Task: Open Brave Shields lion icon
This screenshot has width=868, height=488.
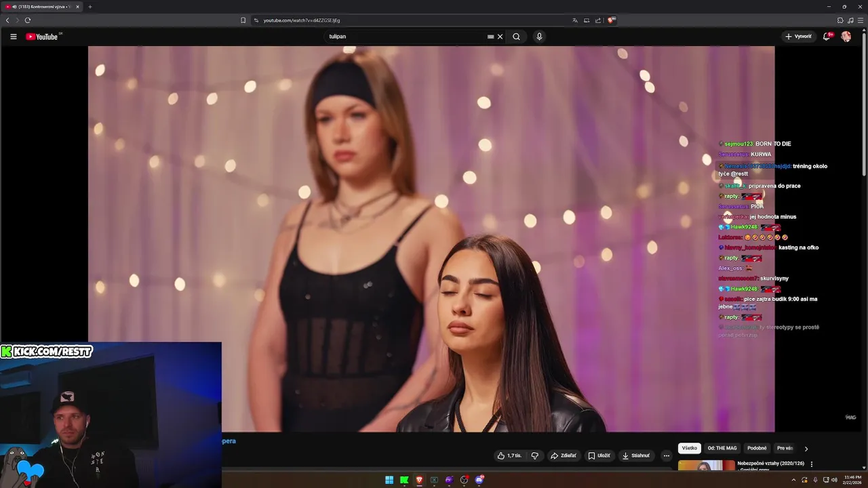Action: pos(611,20)
